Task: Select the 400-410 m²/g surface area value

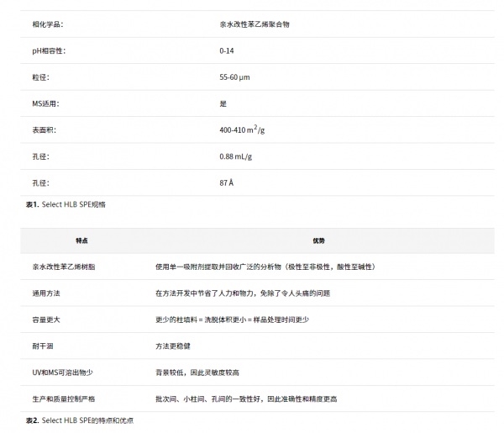Action: (x=242, y=129)
